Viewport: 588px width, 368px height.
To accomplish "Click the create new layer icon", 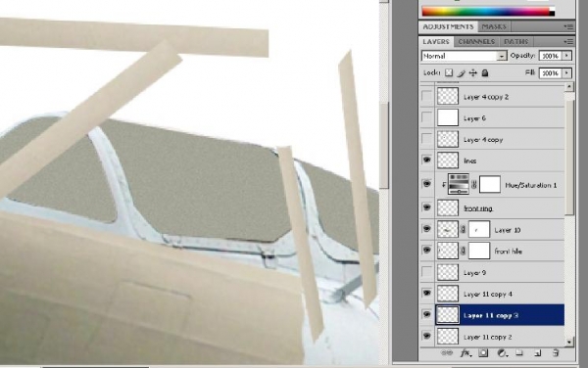I will click(x=537, y=353).
